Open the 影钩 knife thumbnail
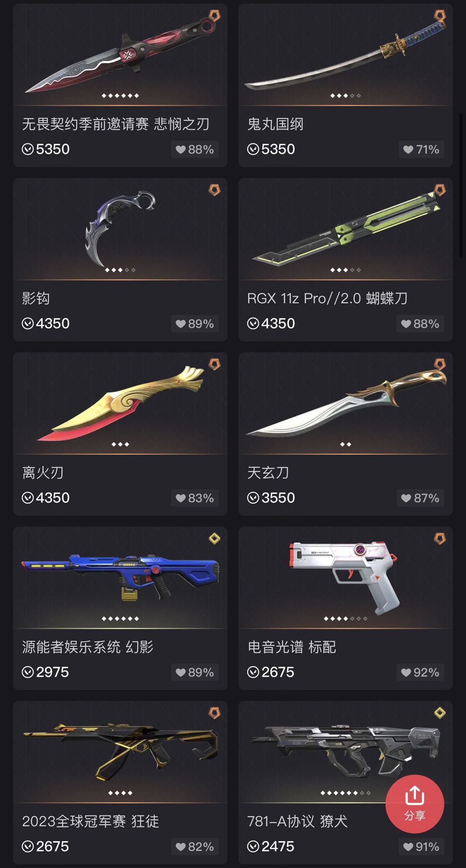The height and width of the screenshot is (868, 466). 120,229
